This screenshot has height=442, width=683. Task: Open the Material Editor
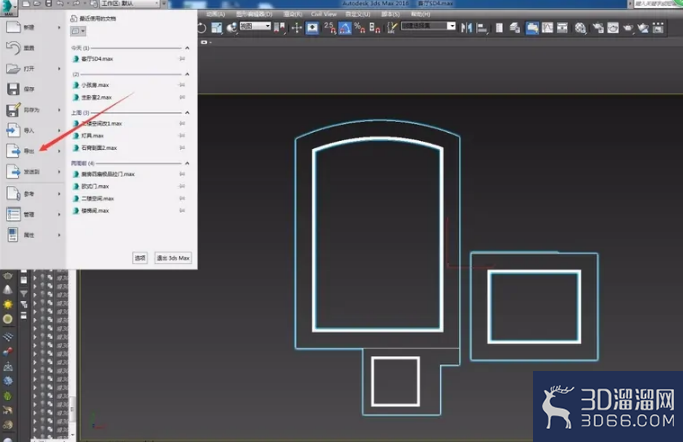coord(580,28)
